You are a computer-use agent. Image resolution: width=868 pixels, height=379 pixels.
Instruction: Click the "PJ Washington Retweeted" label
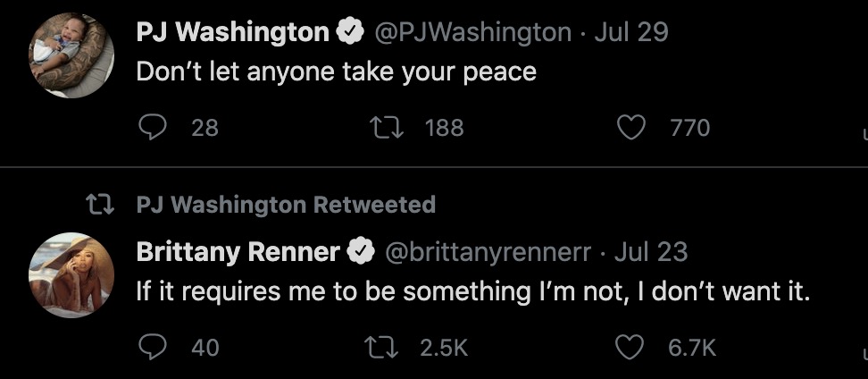[x=286, y=205]
